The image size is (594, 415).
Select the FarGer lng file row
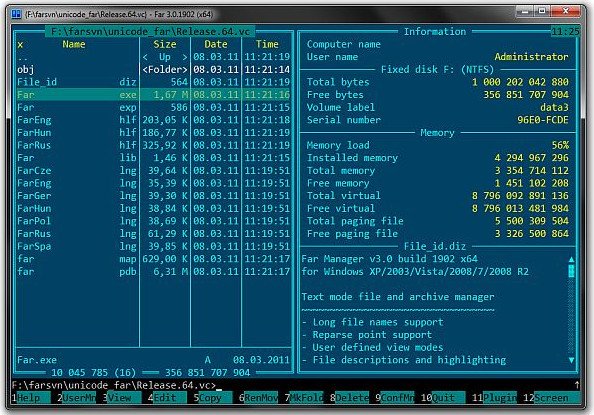153,196
